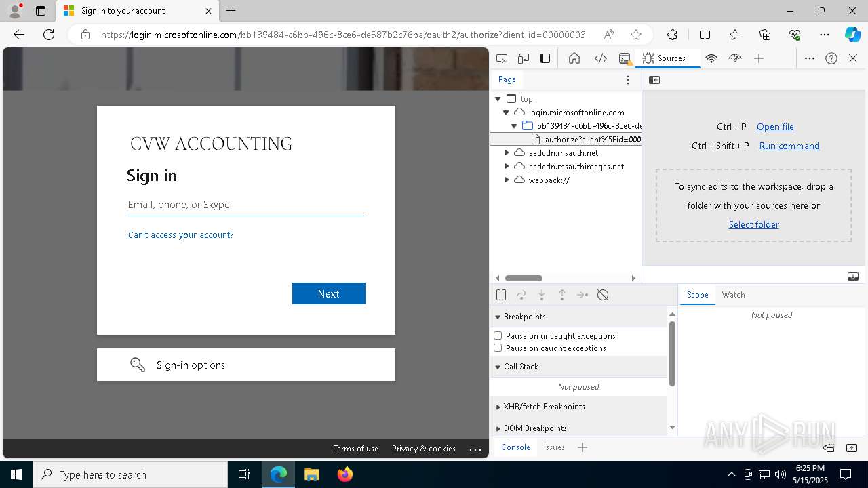The height and width of the screenshot is (488, 868).
Task: Expand DOM Breakpoints section
Action: coord(578,428)
